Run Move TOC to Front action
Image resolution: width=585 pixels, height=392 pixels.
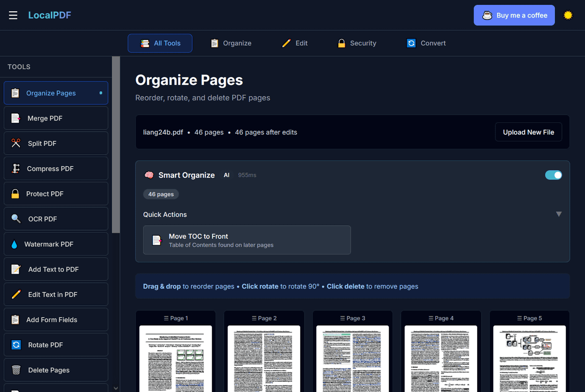point(247,240)
